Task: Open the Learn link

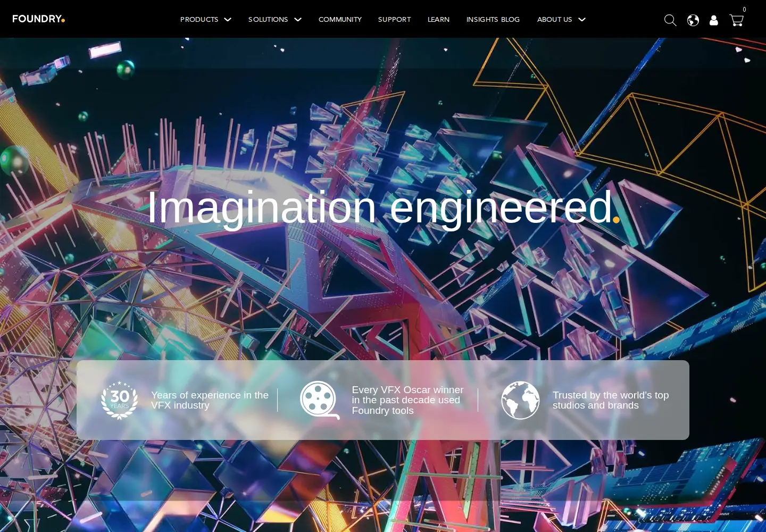Action: (439, 20)
